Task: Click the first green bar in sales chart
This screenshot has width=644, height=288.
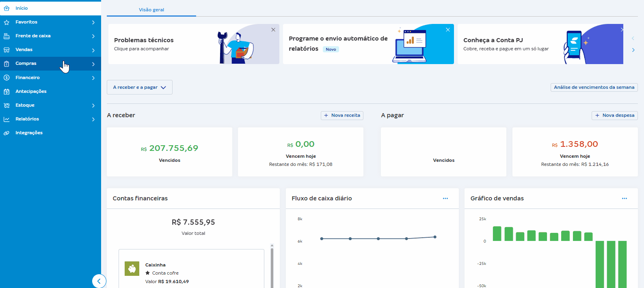Action: coord(497,234)
